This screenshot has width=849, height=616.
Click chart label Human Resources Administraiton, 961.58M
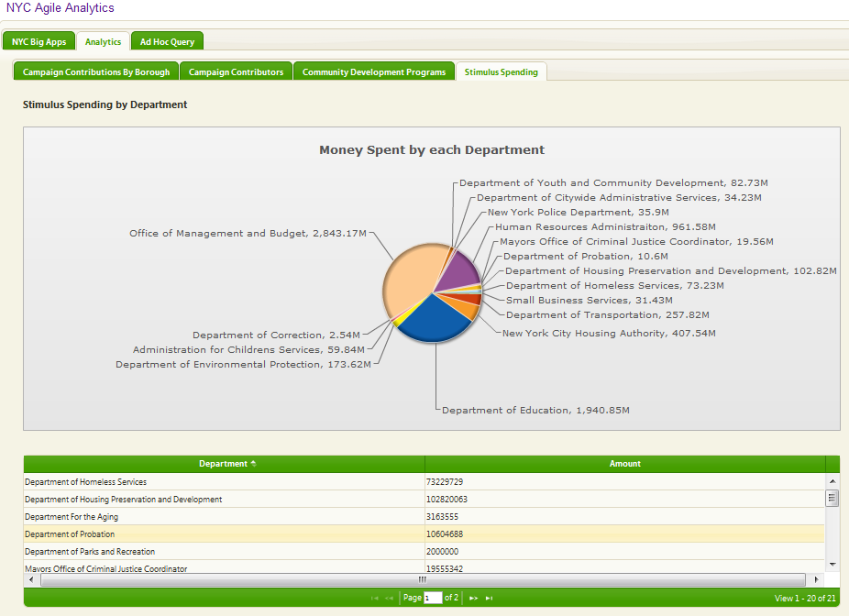coord(605,226)
